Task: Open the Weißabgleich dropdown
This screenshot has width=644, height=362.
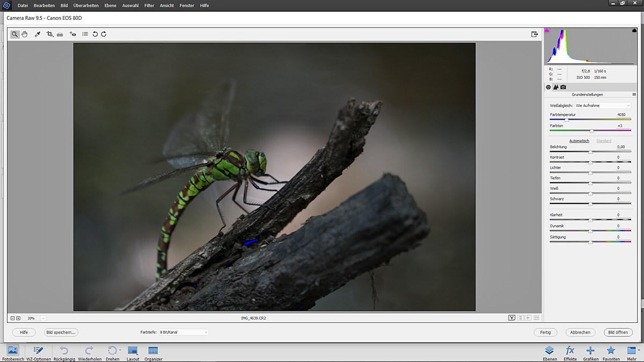Action: tap(603, 106)
